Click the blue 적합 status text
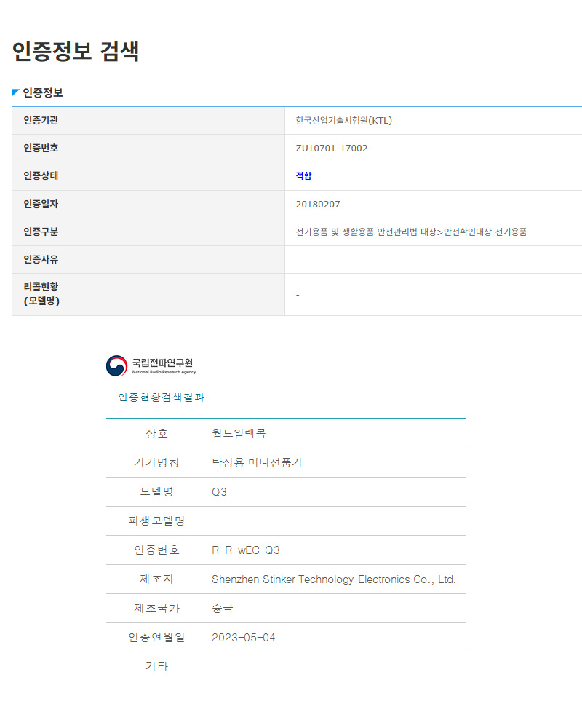Viewport: 582px width, 728px height. pyautogui.click(x=303, y=176)
